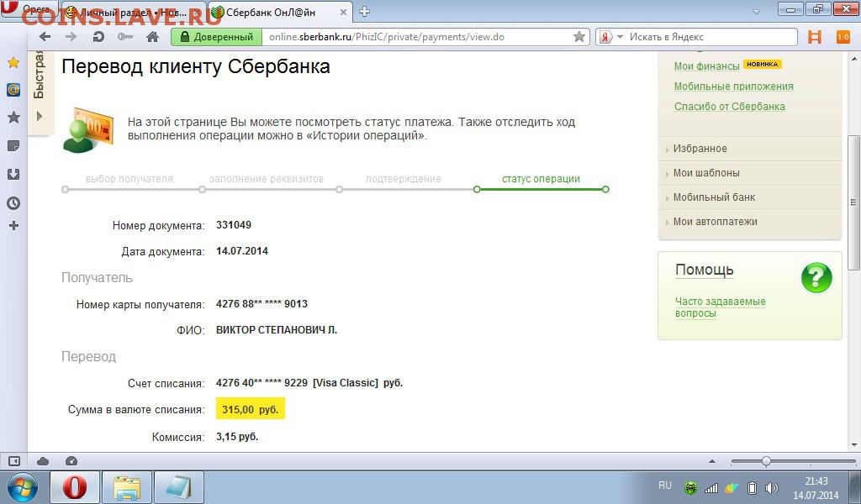Toggle Opera Turbo speedometer icon

tap(71, 461)
